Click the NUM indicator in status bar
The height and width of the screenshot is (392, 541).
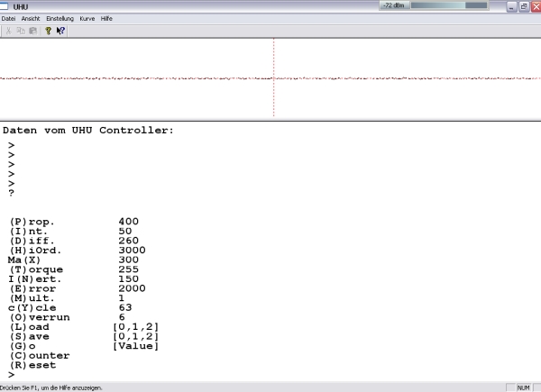click(523, 387)
